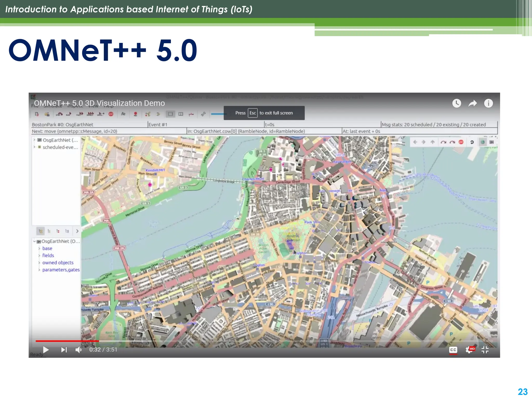Select inheritance mode inspector icon
Screen dimensions: 532x399
coord(67,231)
